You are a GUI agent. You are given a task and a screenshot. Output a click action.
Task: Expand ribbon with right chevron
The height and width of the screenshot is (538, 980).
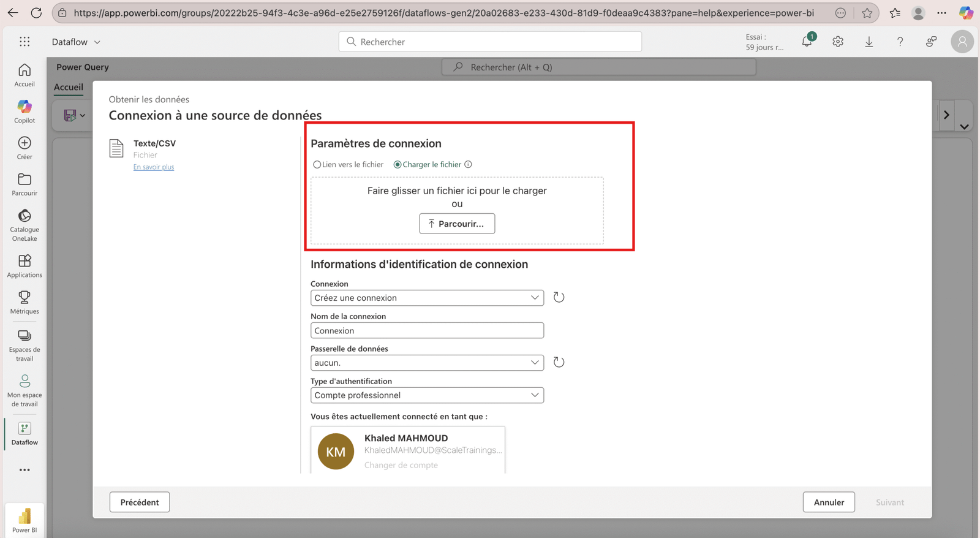946,115
